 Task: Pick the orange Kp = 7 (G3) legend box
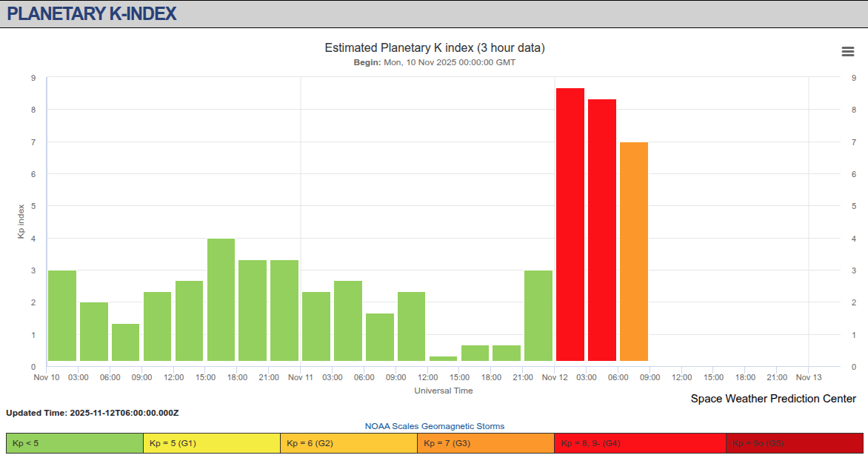click(485, 443)
